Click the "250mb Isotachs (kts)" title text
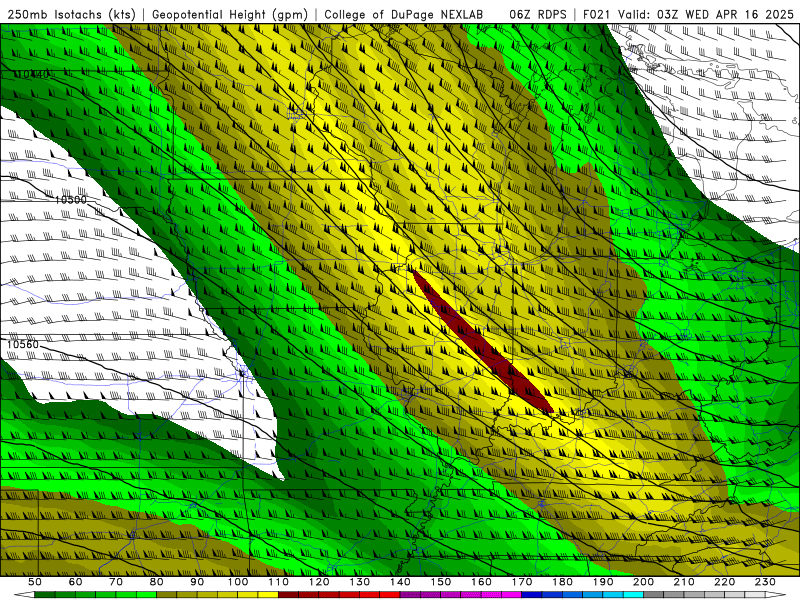This screenshot has height=600, width=800. tap(71, 14)
